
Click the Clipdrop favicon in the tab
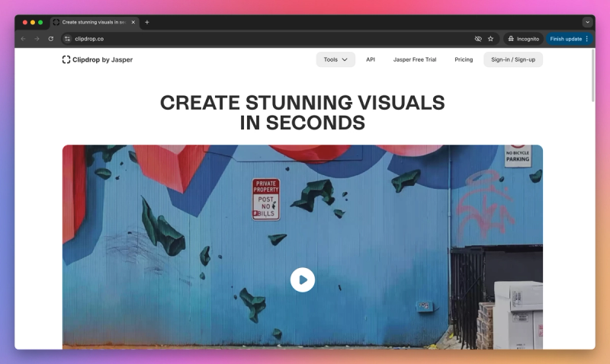tap(56, 23)
